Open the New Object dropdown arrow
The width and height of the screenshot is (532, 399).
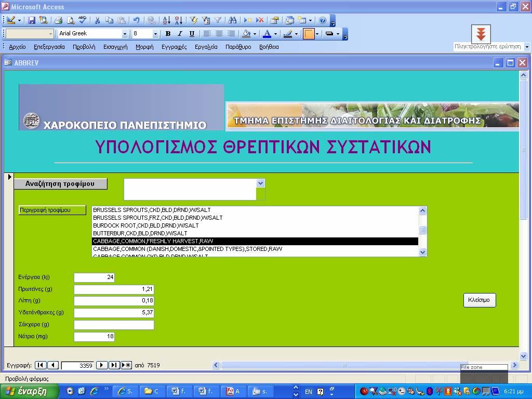[310, 21]
